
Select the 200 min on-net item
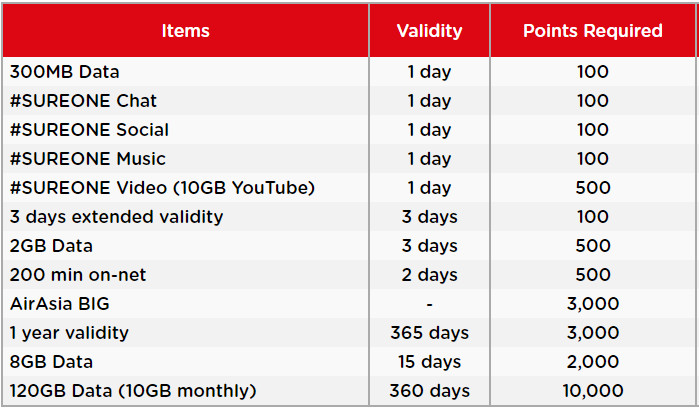[x=83, y=275]
